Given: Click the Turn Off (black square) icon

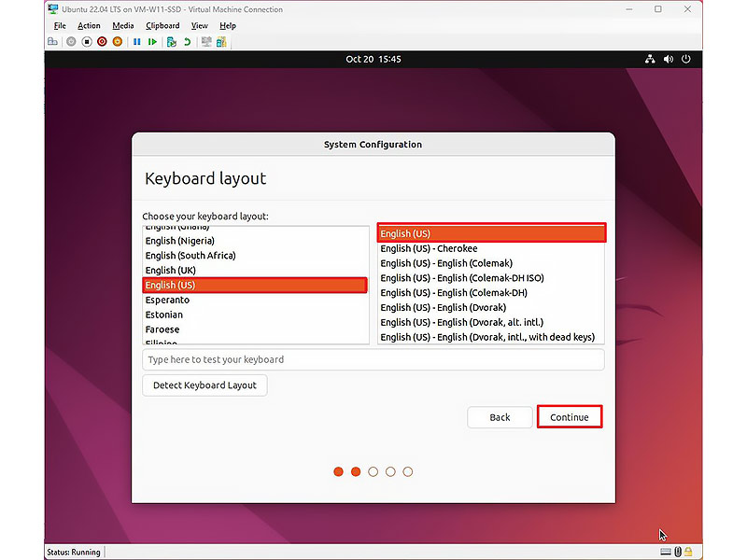Looking at the screenshot, I should (x=87, y=42).
